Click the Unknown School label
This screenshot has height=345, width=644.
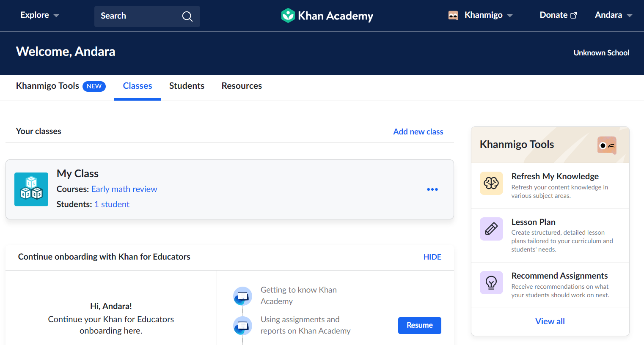tap(601, 53)
